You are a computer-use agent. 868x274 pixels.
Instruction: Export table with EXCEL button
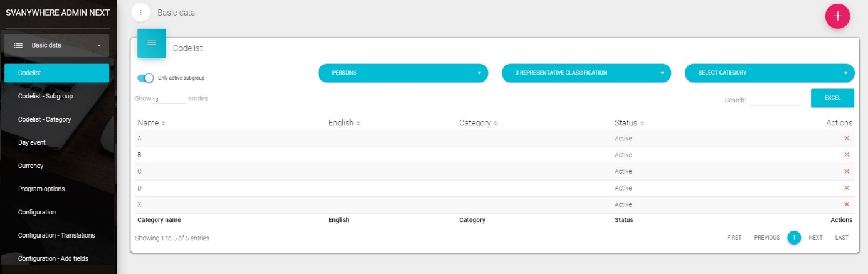[832, 98]
